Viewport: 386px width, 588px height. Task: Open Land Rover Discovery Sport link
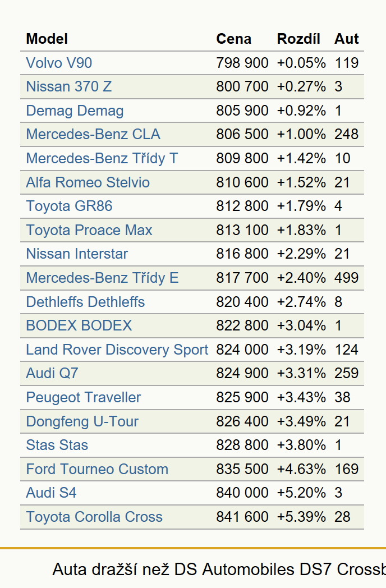(x=117, y=350)
